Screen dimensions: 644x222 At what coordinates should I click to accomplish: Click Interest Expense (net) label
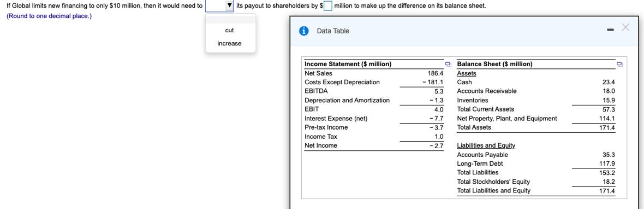(x=336, y=119)
